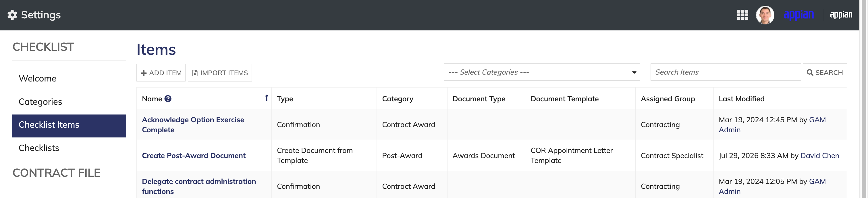Open the Welcome page in sidebar
868x198 pixels.
click(x=37, y=78)
